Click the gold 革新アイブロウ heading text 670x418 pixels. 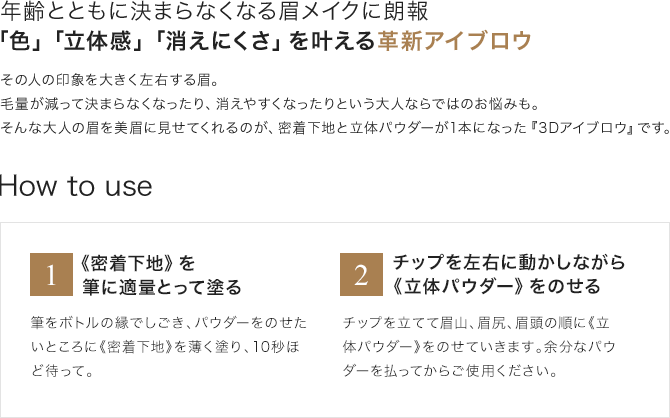tap(454, 41)
